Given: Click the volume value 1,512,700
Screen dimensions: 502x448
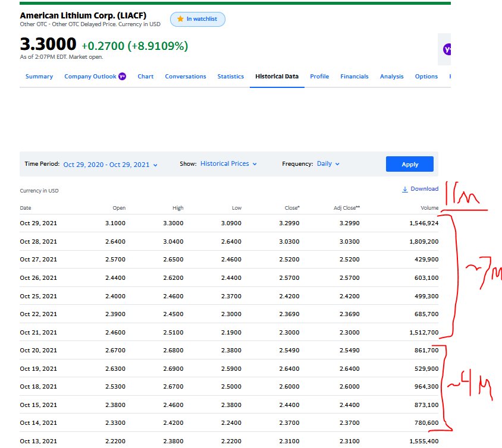Looking at the screenshot, I should 424,333.
